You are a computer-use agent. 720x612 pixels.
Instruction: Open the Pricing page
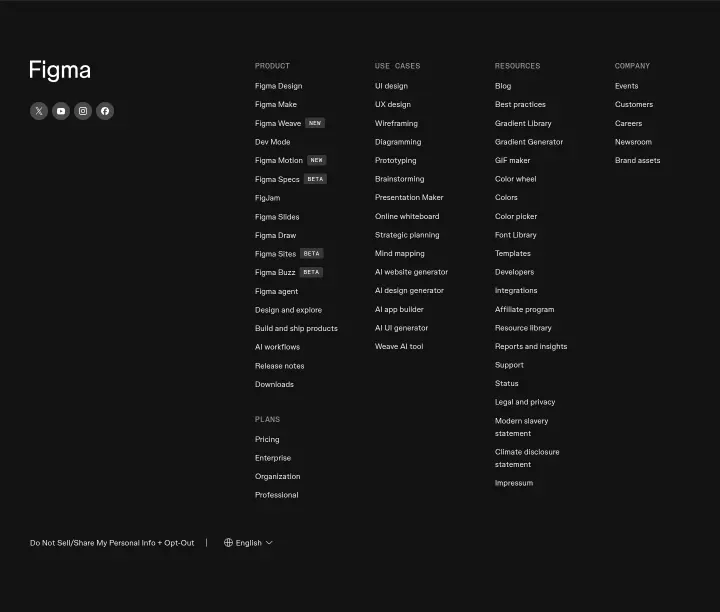tap(267, 439)
